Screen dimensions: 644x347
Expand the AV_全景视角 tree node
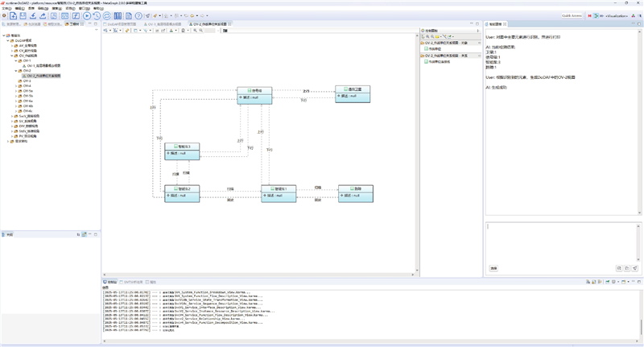coord(12,46)
